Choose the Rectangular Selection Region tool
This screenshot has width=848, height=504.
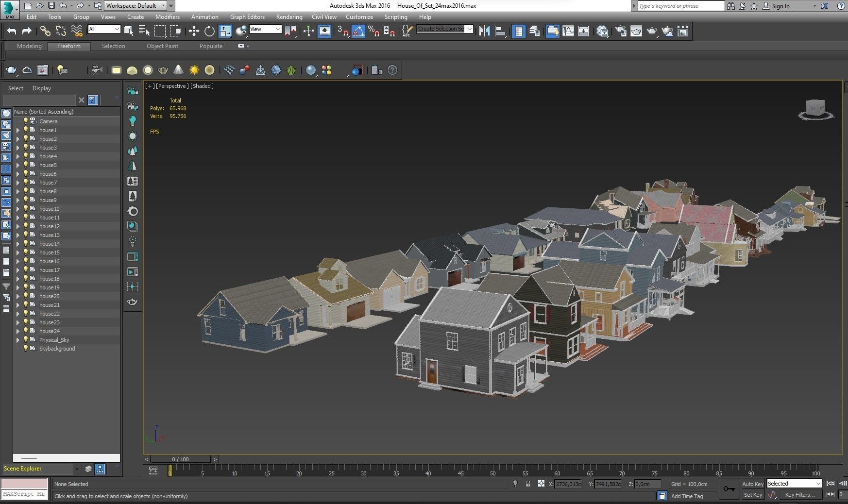(160, 31)
